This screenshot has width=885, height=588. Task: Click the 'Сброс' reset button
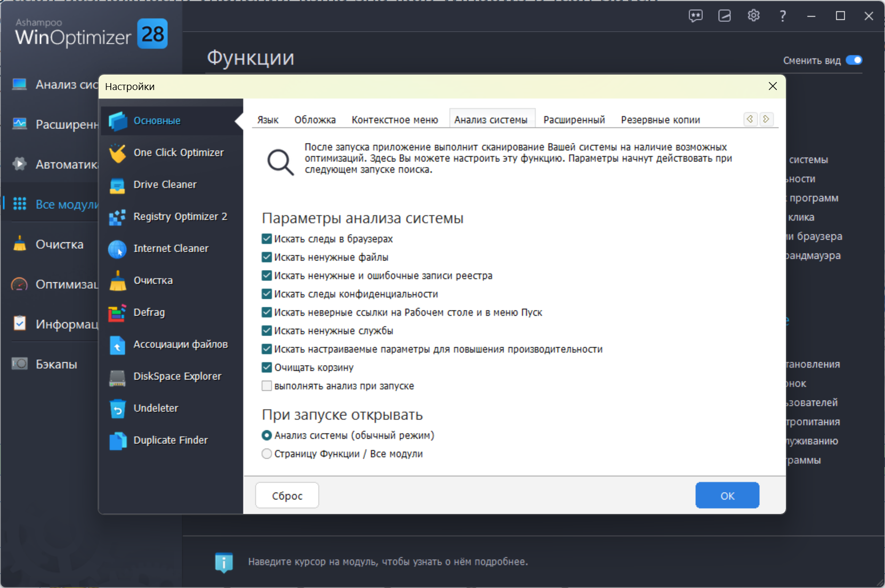(x=287, y=496)
